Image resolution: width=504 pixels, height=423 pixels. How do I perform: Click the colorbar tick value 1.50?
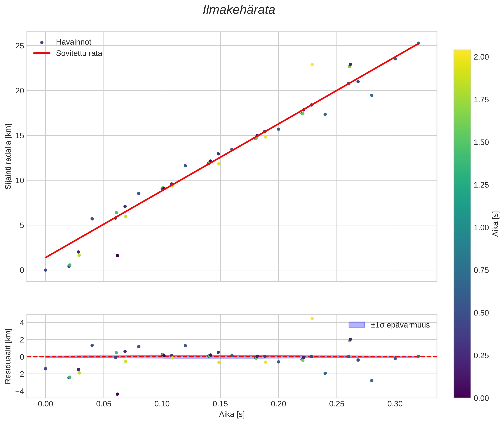481,142
